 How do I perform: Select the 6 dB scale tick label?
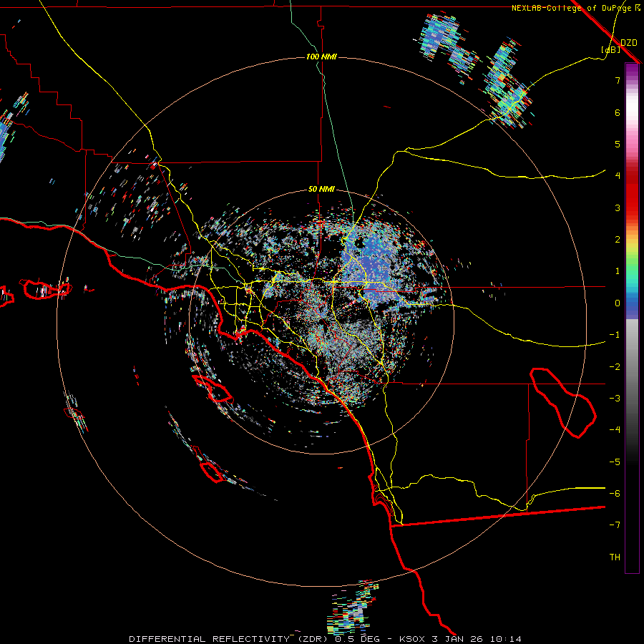[618, 112]
